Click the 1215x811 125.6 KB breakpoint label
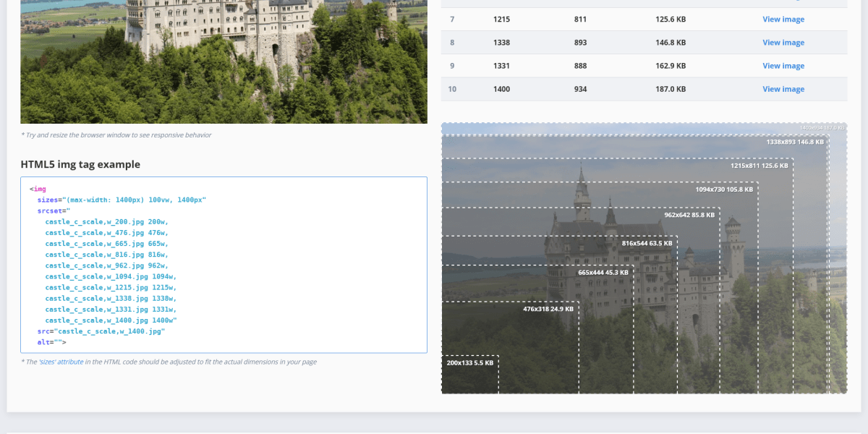 point(759,166)
